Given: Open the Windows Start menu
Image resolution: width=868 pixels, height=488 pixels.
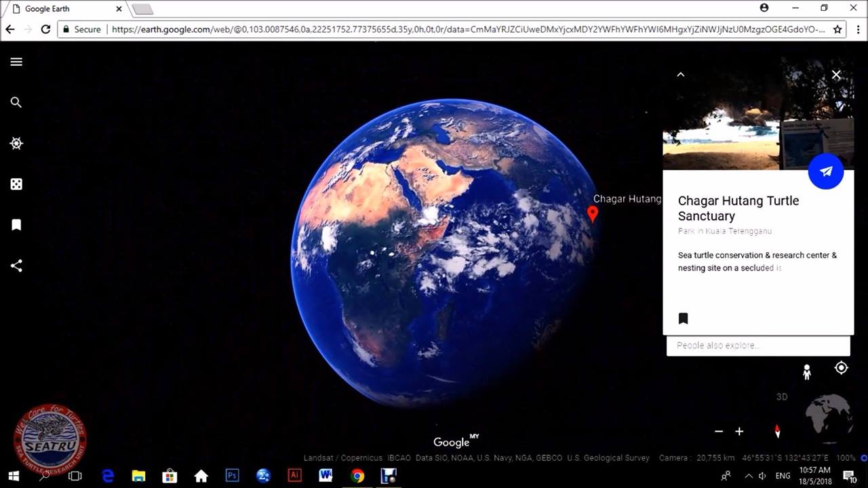Looking at the screenshot, I should [14, 476].
